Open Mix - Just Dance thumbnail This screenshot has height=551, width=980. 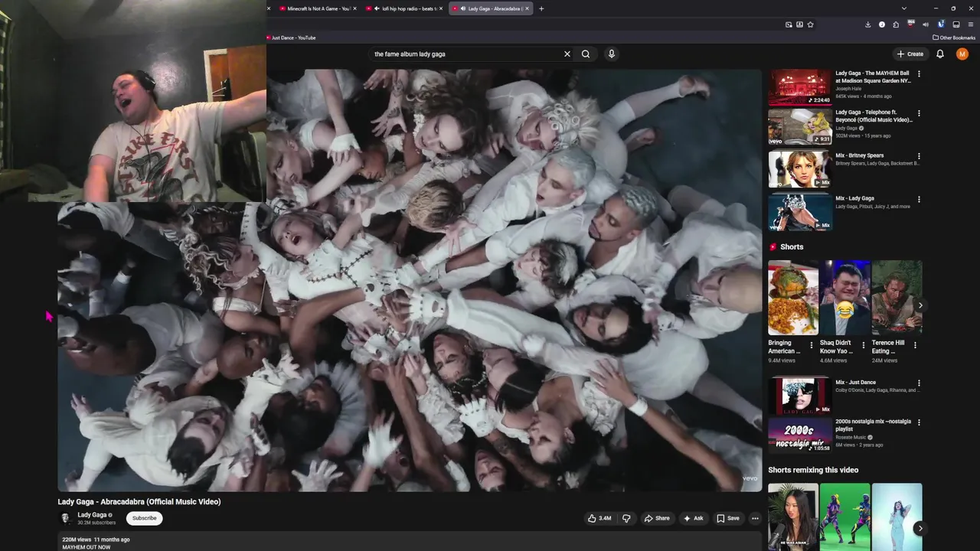(x=800, y=396)
